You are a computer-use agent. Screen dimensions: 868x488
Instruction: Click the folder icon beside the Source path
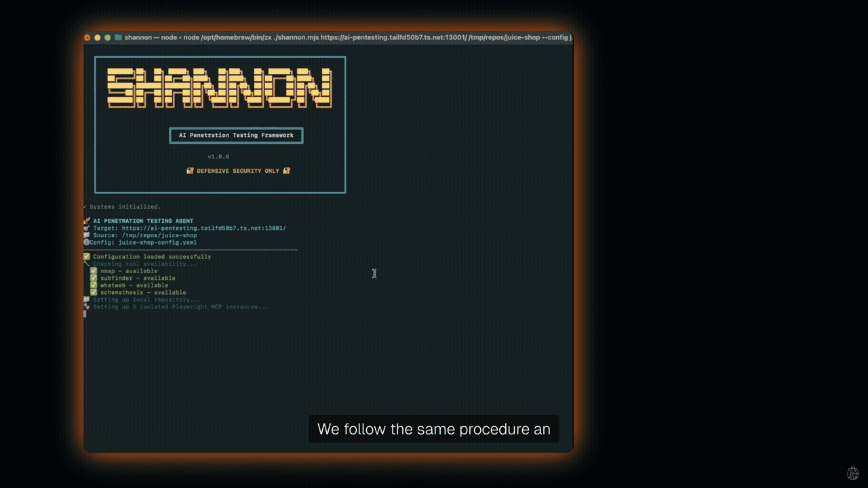pos(87,235)
